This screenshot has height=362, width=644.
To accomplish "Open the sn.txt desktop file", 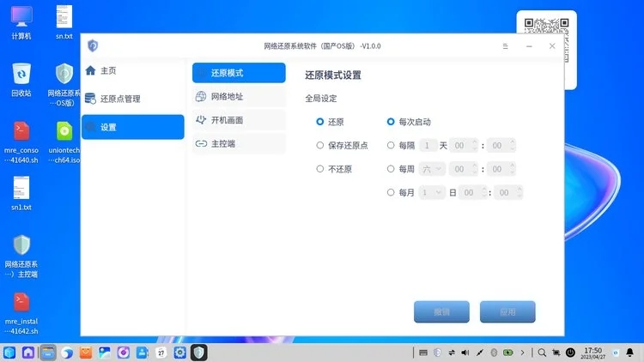I will (x=64, y=21).
